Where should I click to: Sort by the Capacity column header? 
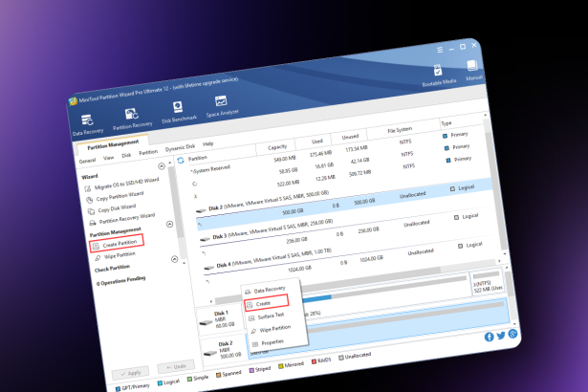click(x=277, y=147)
